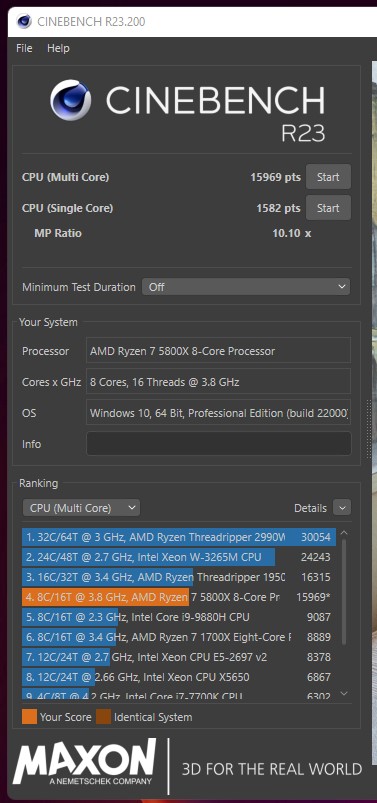
Task: Click the orange Your Score color swatch
Action: tap(30, 717)
